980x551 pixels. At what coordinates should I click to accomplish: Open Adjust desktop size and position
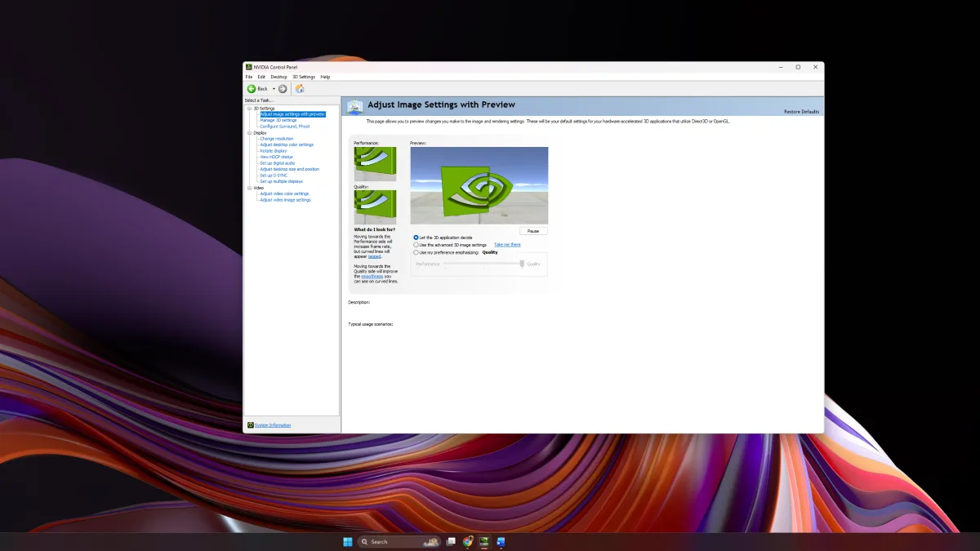[290, 169]
